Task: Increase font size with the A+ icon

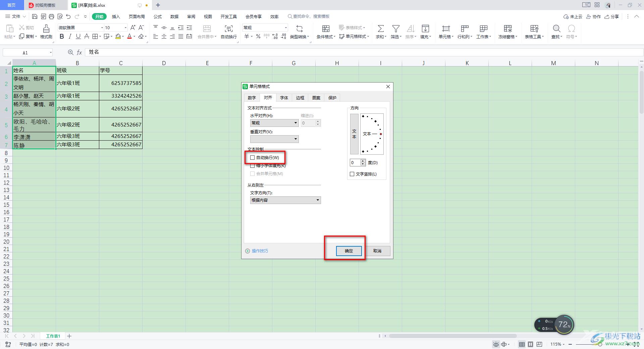Action: 133,28
